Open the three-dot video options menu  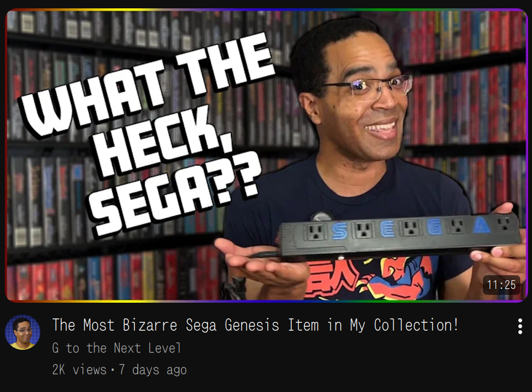pos(520,326)
